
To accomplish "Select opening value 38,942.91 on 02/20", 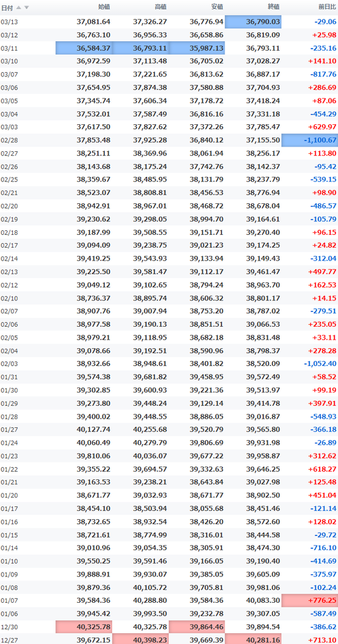I will coord(93,206).
